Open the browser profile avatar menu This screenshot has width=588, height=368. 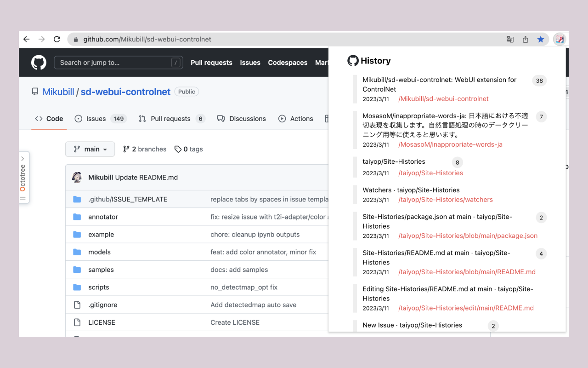tap(560, 39)
